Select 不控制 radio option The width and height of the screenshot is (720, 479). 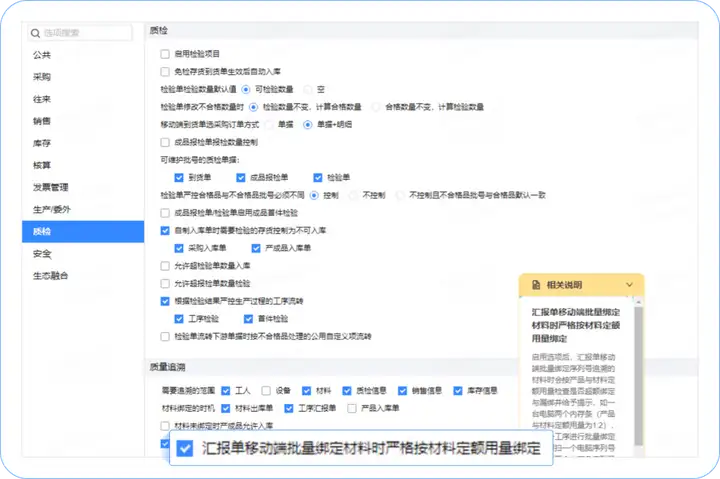coord(353,195)
